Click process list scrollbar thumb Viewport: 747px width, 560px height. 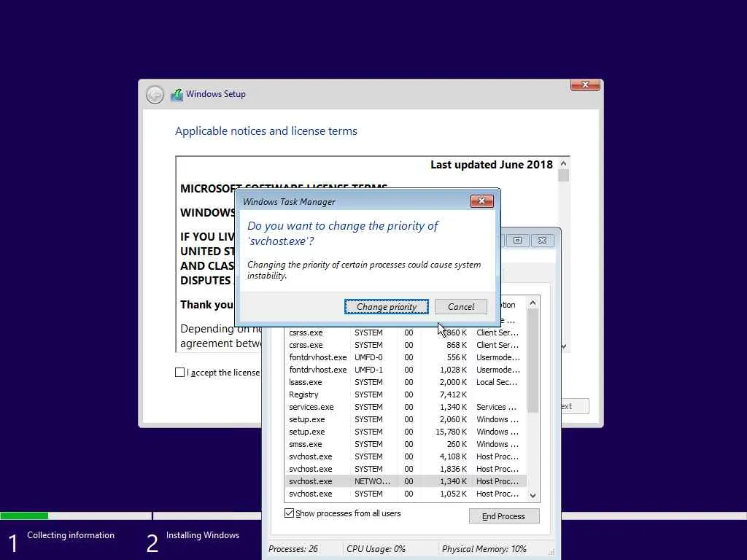click(533, 361)
